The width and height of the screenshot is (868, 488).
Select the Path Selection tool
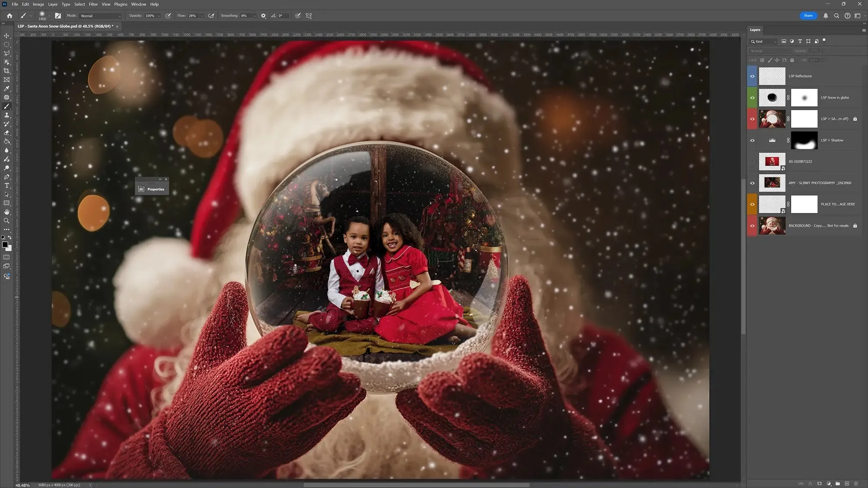pyautogui.click(x=7, y=194)
